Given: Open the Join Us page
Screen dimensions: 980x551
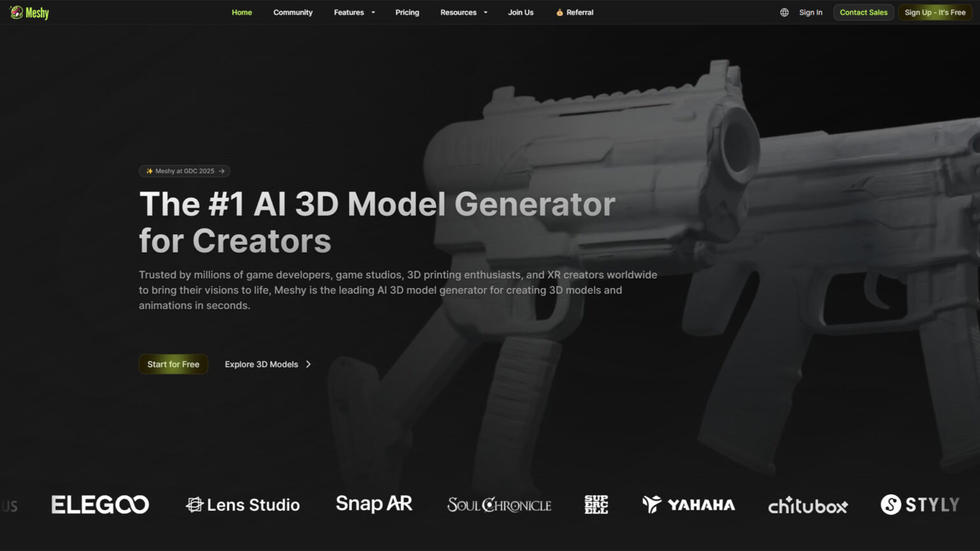Looking at the screenshot, I should point(521,12).
